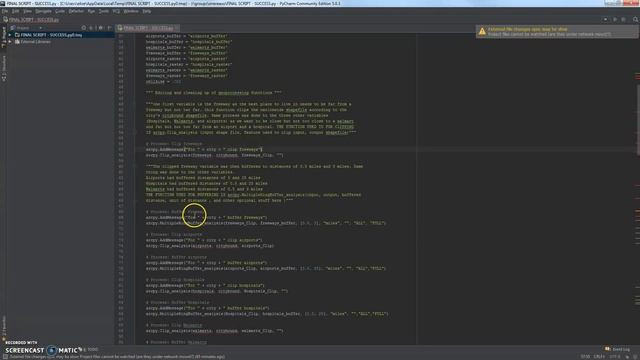The width and height of the screenshot is (640, 360).
Task: Click freeways_buffer variable assignment line
Action: click(187, 53)
